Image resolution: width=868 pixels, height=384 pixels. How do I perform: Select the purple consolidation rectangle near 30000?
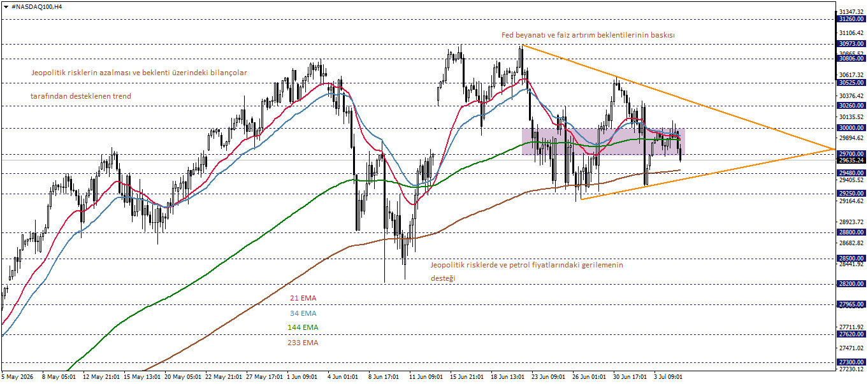click(x=603, y=141)
